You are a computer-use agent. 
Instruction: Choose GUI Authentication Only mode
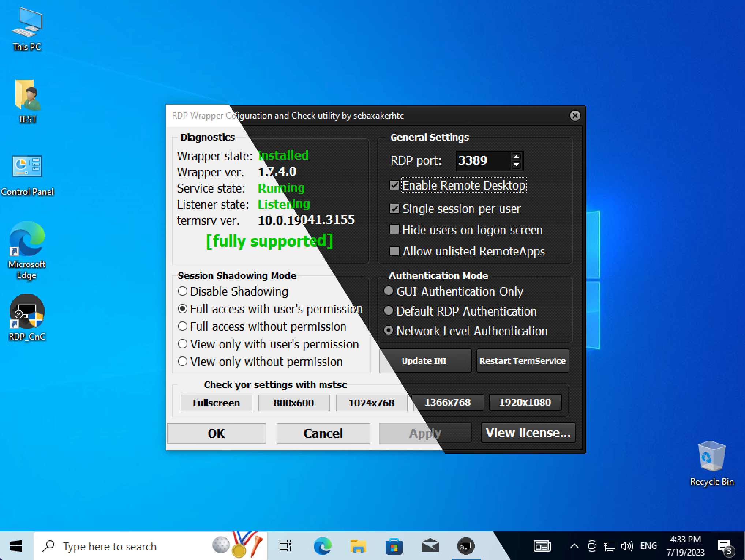coord(389,291)
